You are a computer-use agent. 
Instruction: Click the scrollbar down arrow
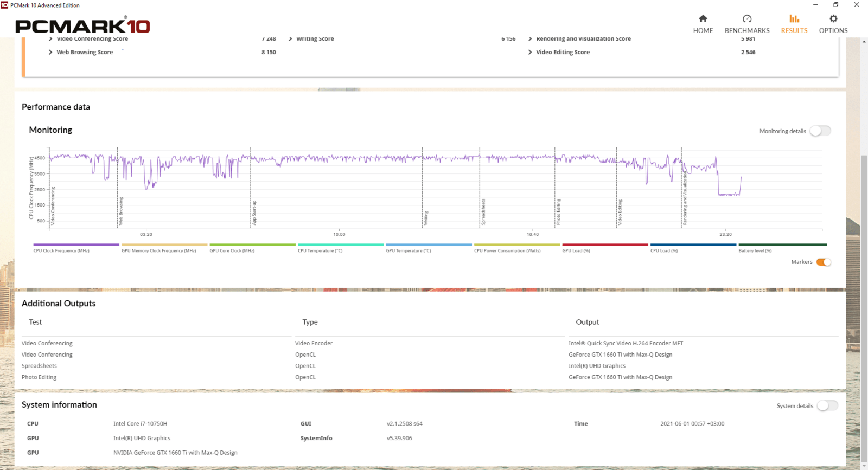click(864, 466)
